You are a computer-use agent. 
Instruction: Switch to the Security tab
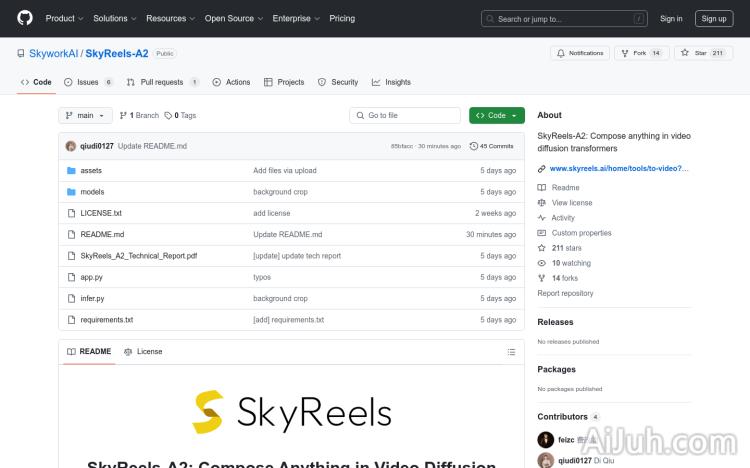[338, 82]
